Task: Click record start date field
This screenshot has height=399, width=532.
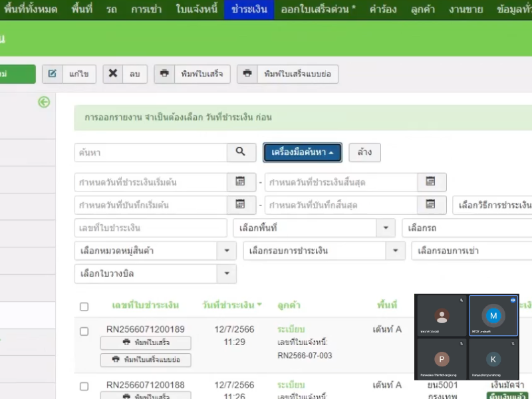Action: tap(151, 205)
